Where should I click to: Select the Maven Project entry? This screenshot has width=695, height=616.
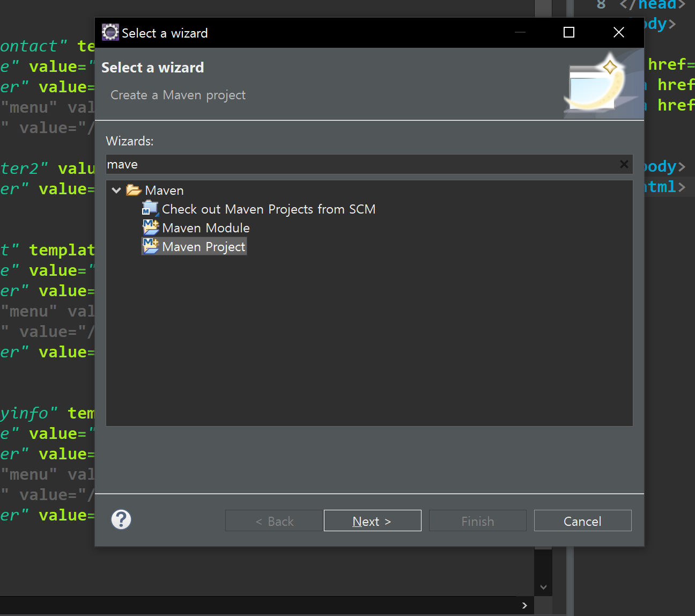[204, 247]
